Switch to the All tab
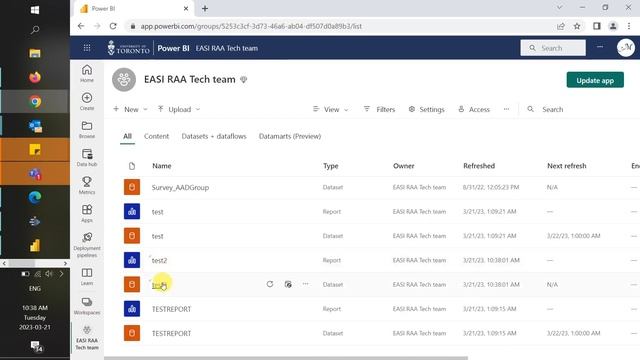Viewport: 640px width, 360px height. point(127,136)
